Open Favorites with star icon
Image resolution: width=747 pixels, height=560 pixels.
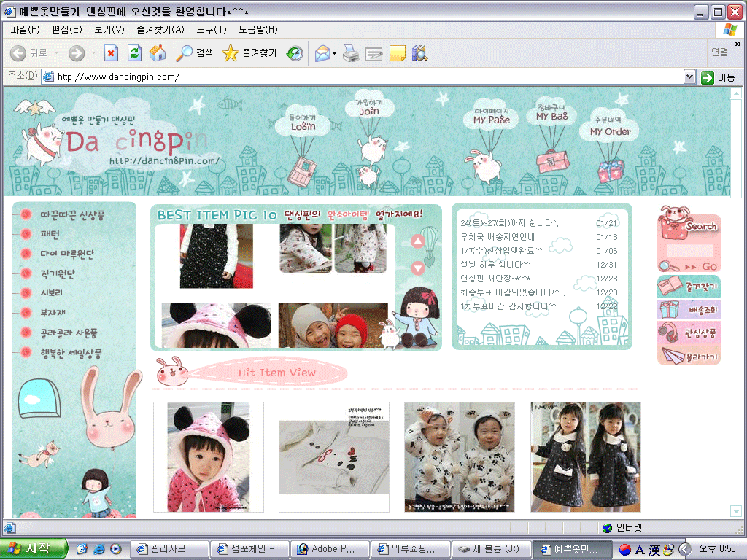point(249,52)
